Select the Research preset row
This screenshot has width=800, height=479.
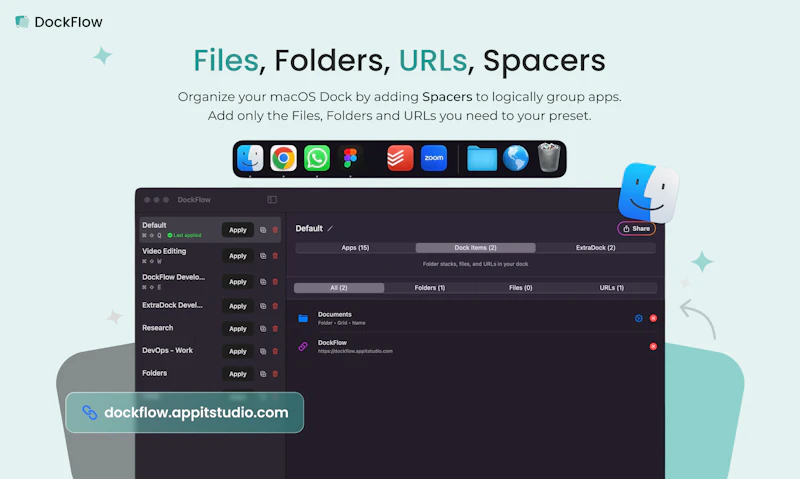(x=211, y=329)
